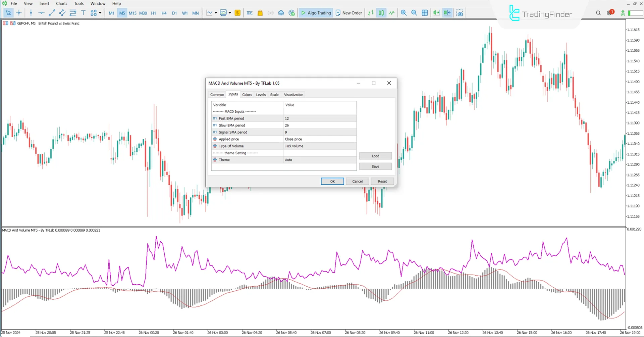Open the Insert menu
This screenshot has width=644, height=337.
(44, 3)
